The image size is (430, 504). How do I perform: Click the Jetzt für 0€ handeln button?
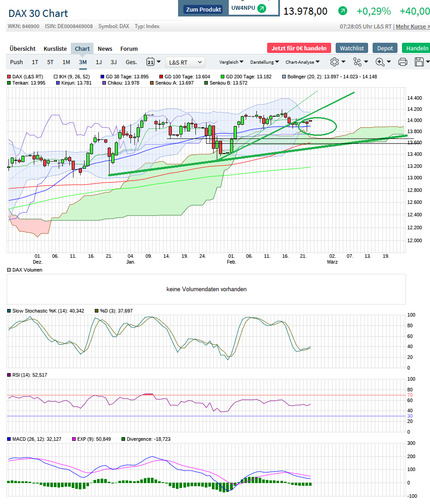299,48
